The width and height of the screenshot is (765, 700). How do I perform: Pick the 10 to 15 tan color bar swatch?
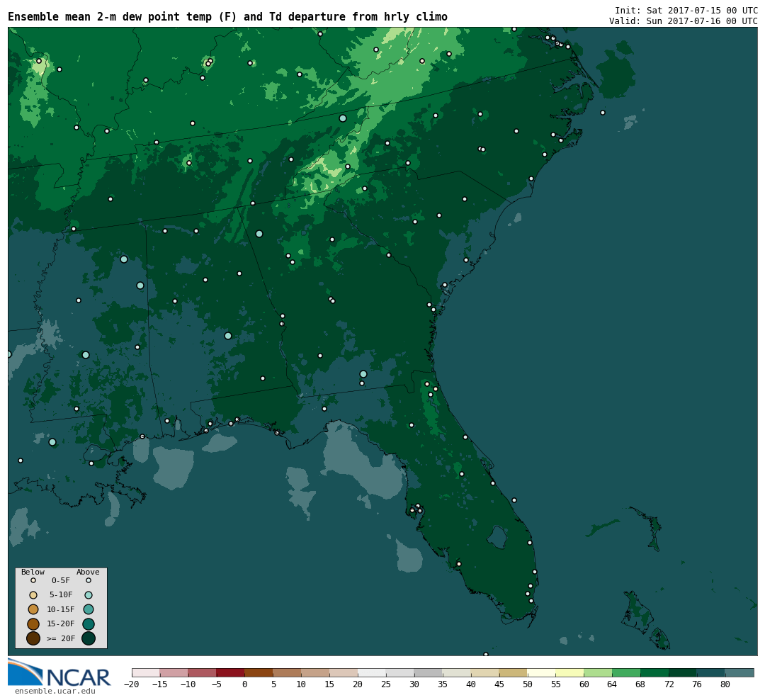(316, 672)
